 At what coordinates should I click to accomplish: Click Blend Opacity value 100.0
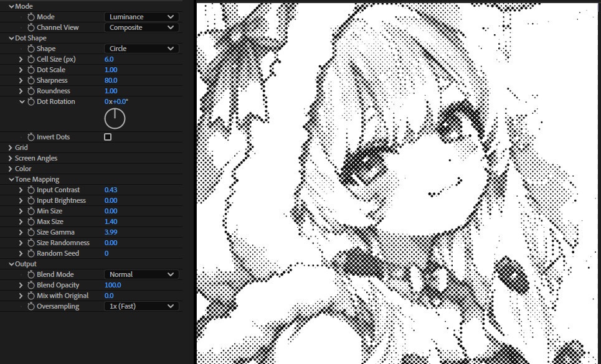click(113, 285)
